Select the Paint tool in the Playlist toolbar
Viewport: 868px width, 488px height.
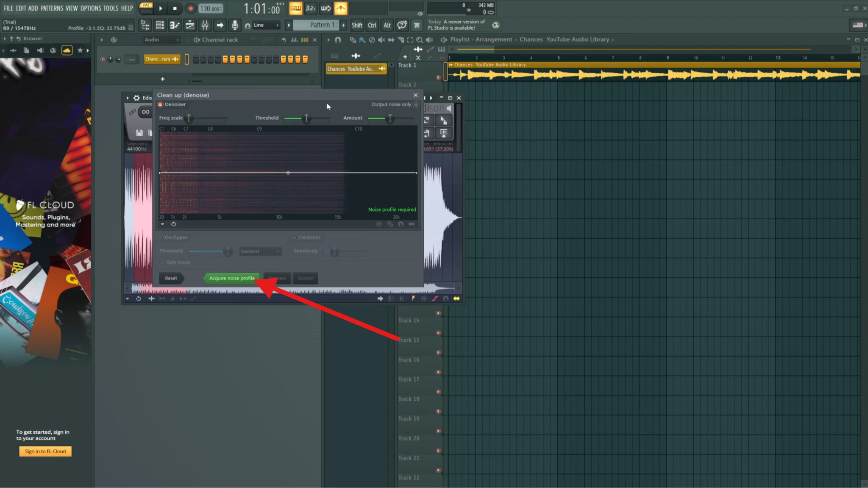coord(362,39)
